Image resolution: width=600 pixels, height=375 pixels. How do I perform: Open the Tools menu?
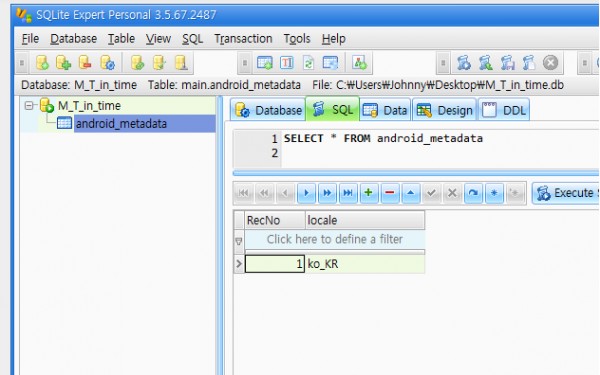click(x=297, y=39)
